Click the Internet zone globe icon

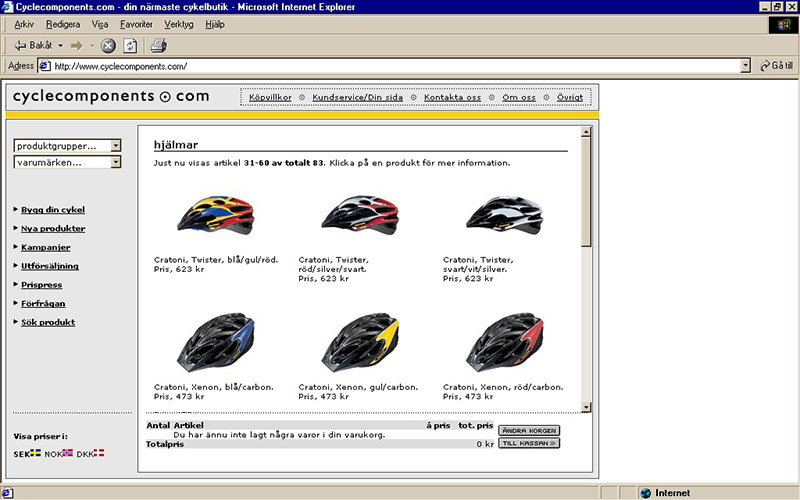click(x=646, y=493)
